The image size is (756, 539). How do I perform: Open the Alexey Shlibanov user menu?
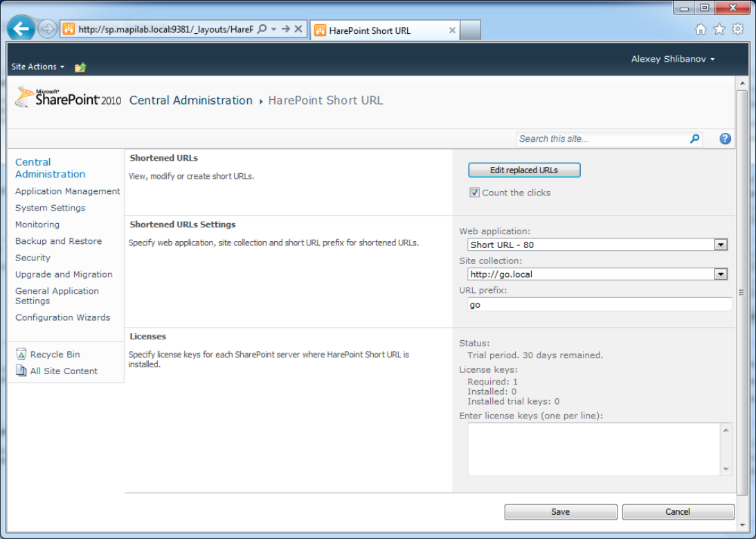pos(673,59)
